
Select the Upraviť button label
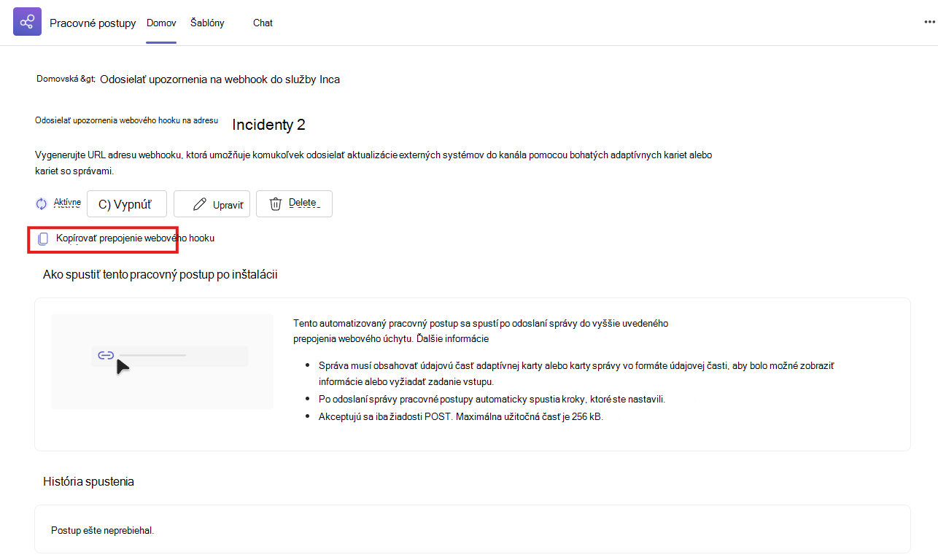[228, 205]
